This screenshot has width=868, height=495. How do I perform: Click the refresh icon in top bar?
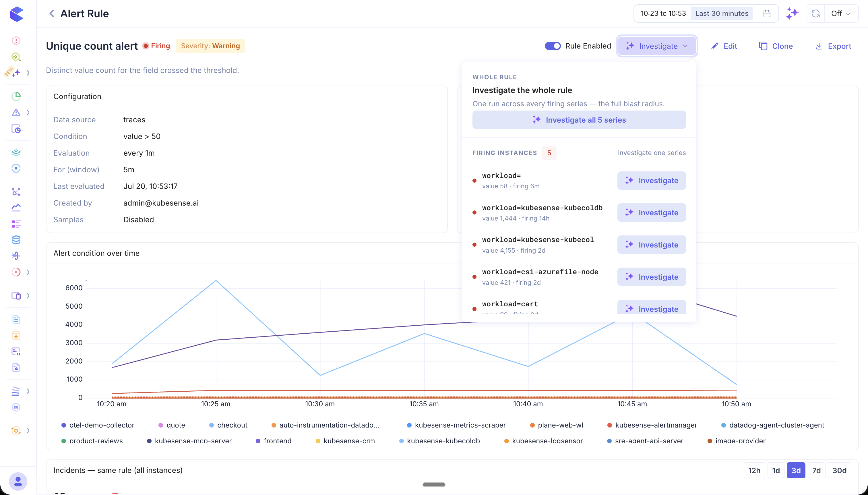(816, 13)
